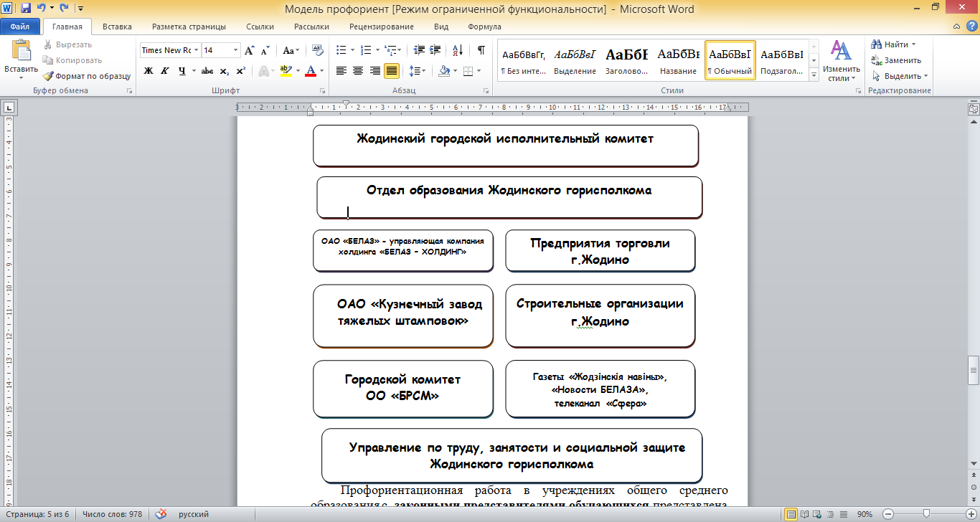Toggle bold formatting (Ж)
The height and width of the screenshot is (522, 980).
[149, 71]
